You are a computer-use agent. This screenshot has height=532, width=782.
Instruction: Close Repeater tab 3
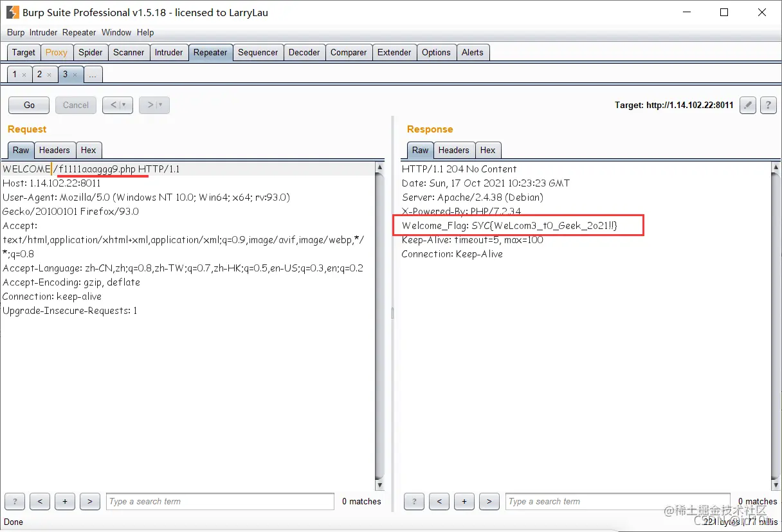(x=74, y=75)
